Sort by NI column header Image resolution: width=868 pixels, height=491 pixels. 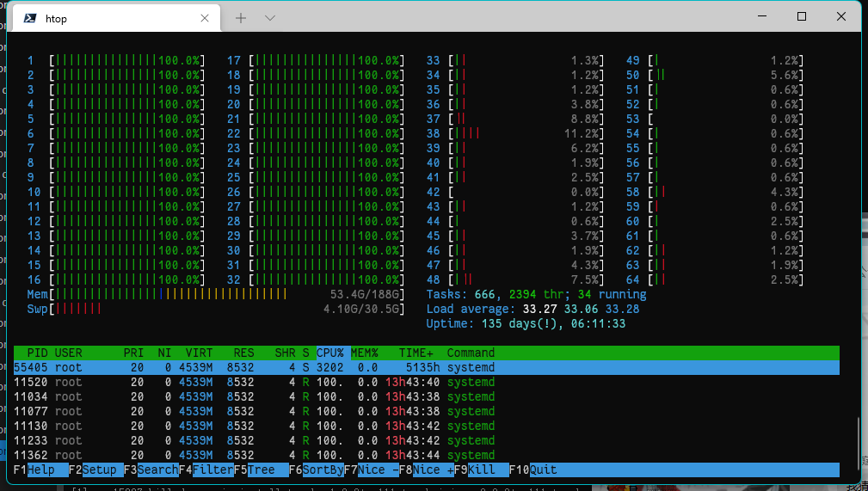click(164, 353)
